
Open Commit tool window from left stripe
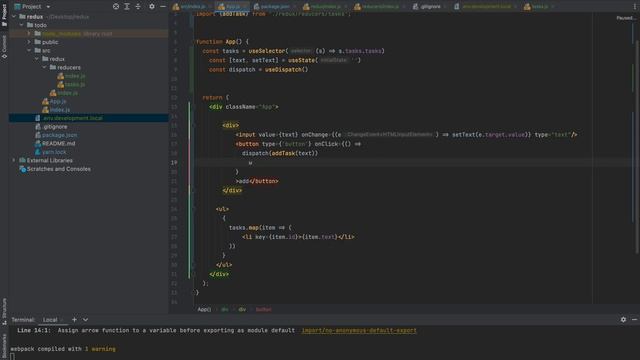click(4, 47)
